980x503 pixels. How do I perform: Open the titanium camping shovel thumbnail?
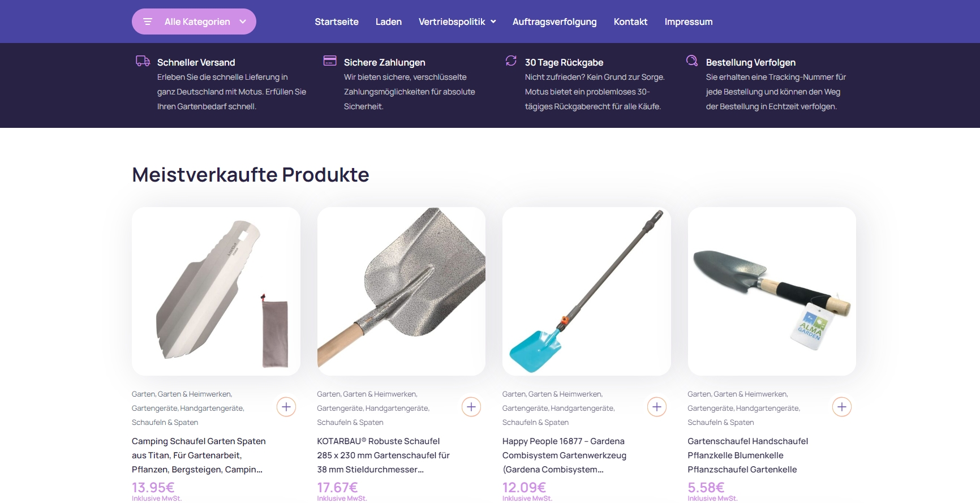(x=216, y=291)
